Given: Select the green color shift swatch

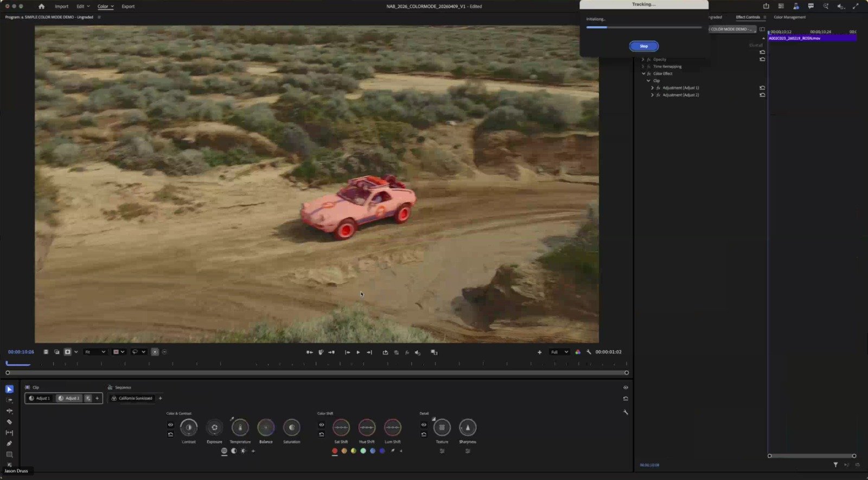Looking at the screenshot, I should coord(363,451).
